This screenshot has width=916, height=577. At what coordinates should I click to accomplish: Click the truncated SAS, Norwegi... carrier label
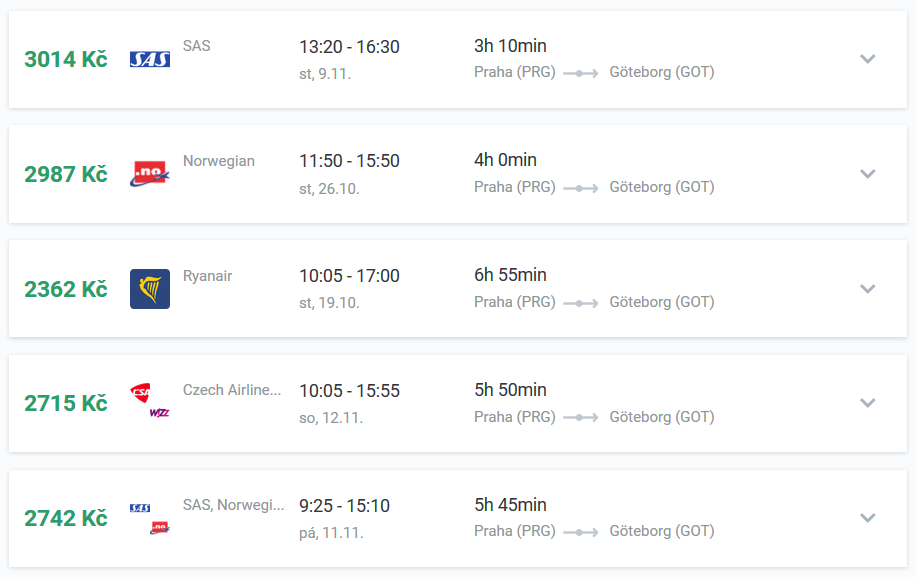[233, 505]
